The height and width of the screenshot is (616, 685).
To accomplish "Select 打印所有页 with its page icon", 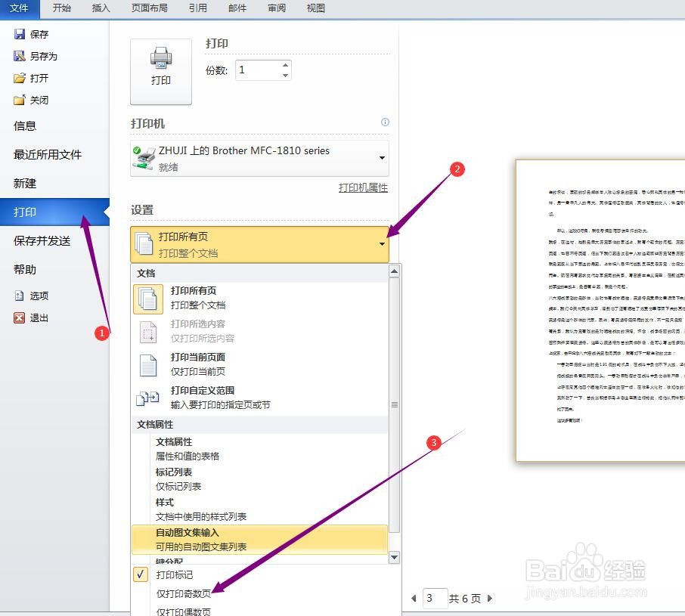I will (148, 298).
